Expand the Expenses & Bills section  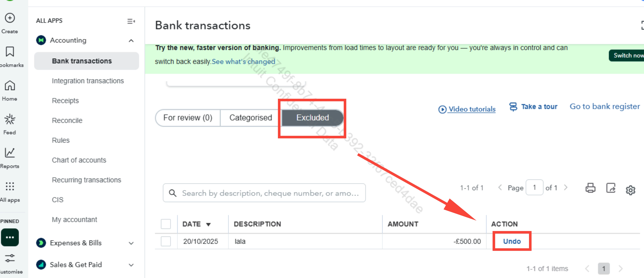click(131, 243)
